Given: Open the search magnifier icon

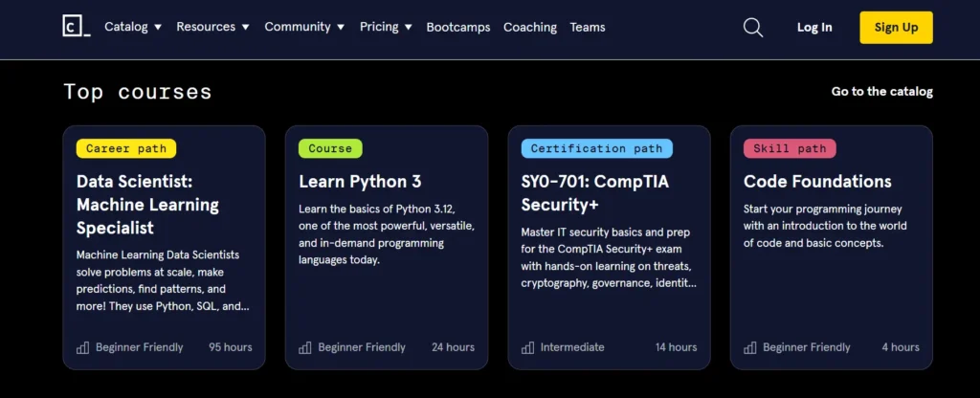Looking at the screenshot, I should 753,28.
